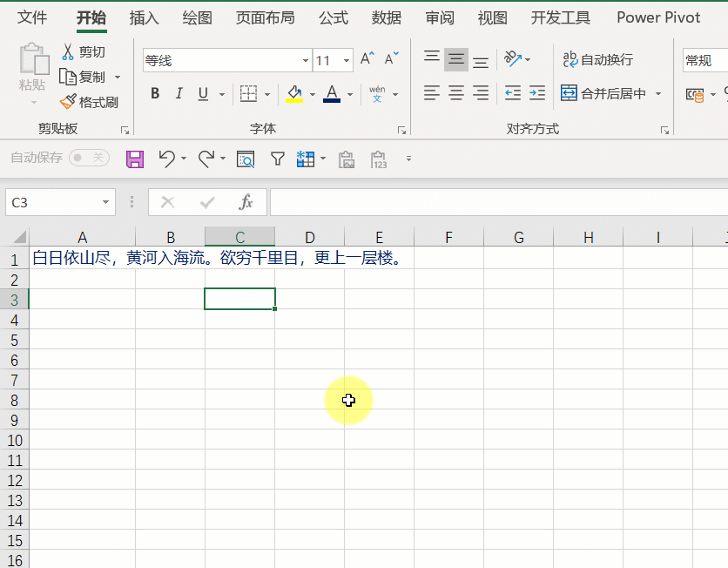Increase indent
The width and height of the screenshot is (728, 568).
(537, 93)
